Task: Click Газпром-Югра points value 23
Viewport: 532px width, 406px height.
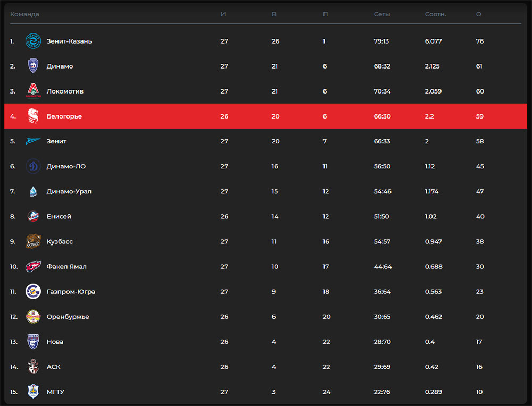Action: 479,291
